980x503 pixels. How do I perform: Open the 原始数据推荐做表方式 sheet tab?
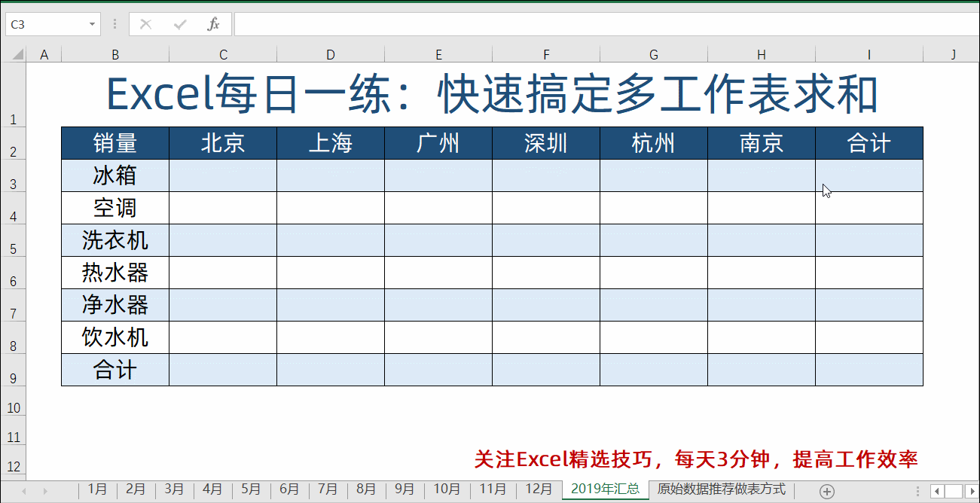point(722,489)
